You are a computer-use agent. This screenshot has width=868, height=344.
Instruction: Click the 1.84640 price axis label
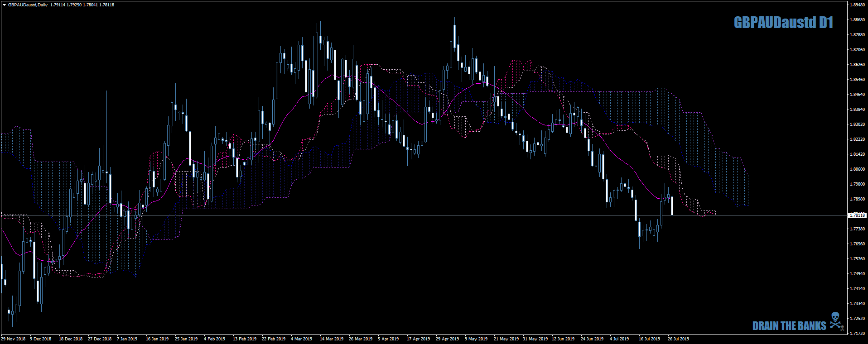pyautogui.click(x=857, y=95)
